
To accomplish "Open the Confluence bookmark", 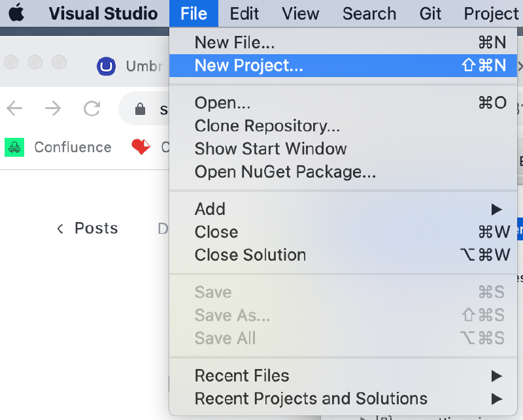I will 58,148.
